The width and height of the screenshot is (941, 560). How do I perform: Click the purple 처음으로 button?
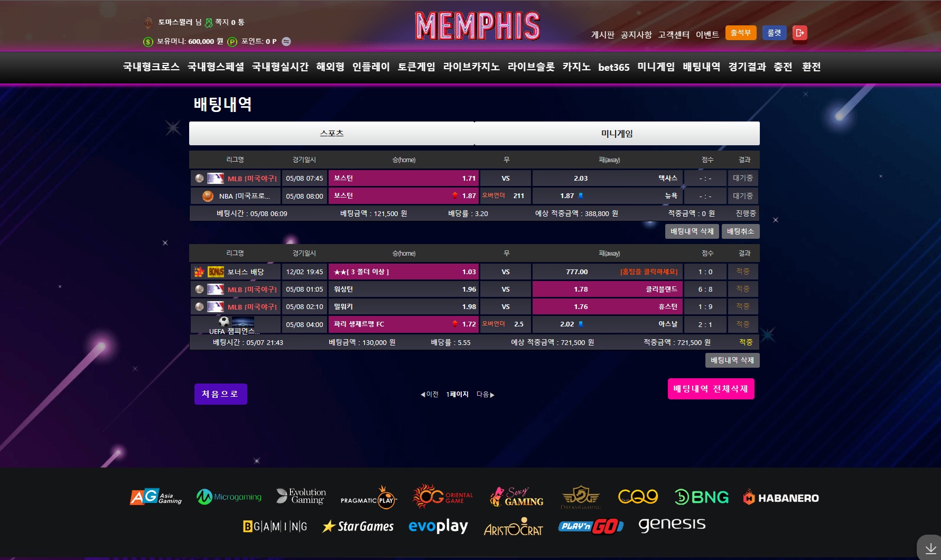click(220, 394)
